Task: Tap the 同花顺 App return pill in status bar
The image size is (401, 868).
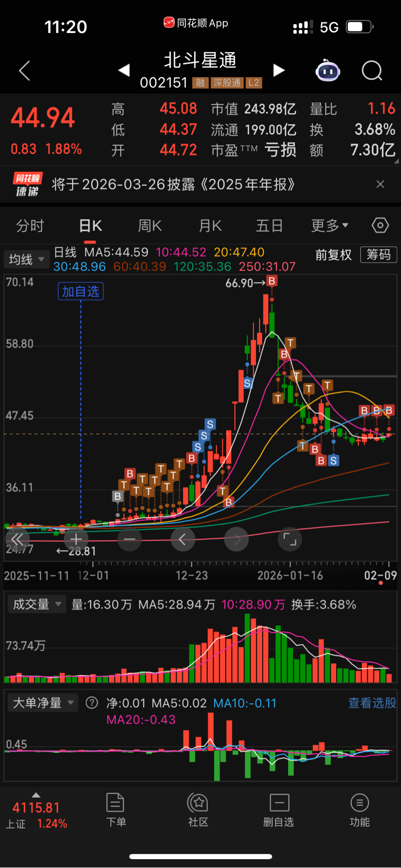Action: 196,23
